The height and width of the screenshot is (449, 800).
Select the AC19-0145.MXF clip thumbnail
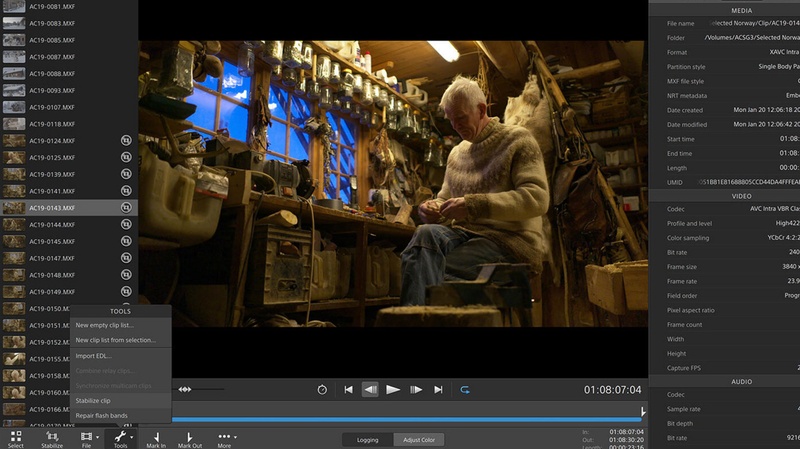tap(14, 241)
